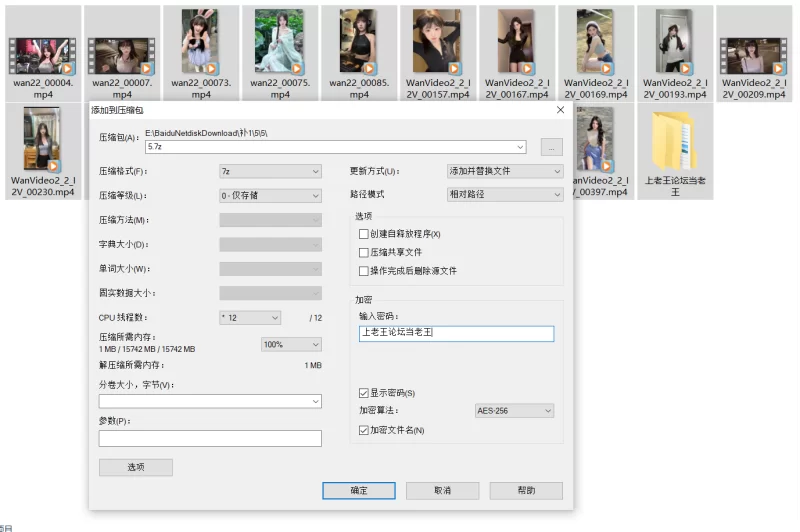Open the 加密算法 AES-256 dropdown
The width and height of the screenshot is (800, 532).
click(514, 411)
